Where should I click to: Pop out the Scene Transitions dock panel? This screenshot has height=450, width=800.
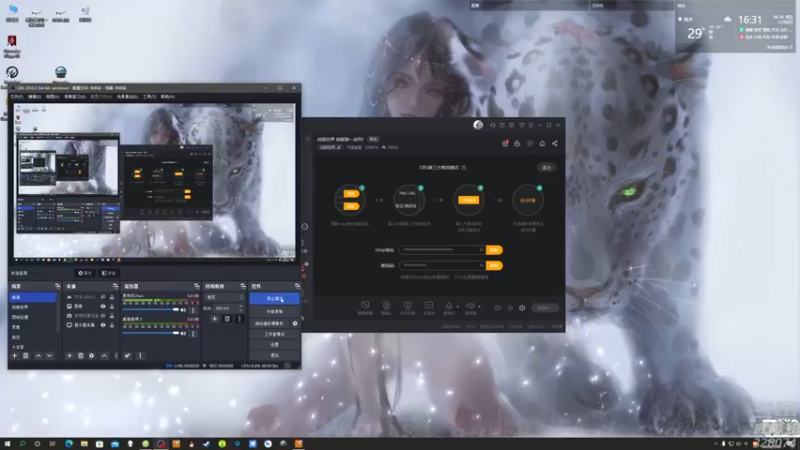coord(243,286)
